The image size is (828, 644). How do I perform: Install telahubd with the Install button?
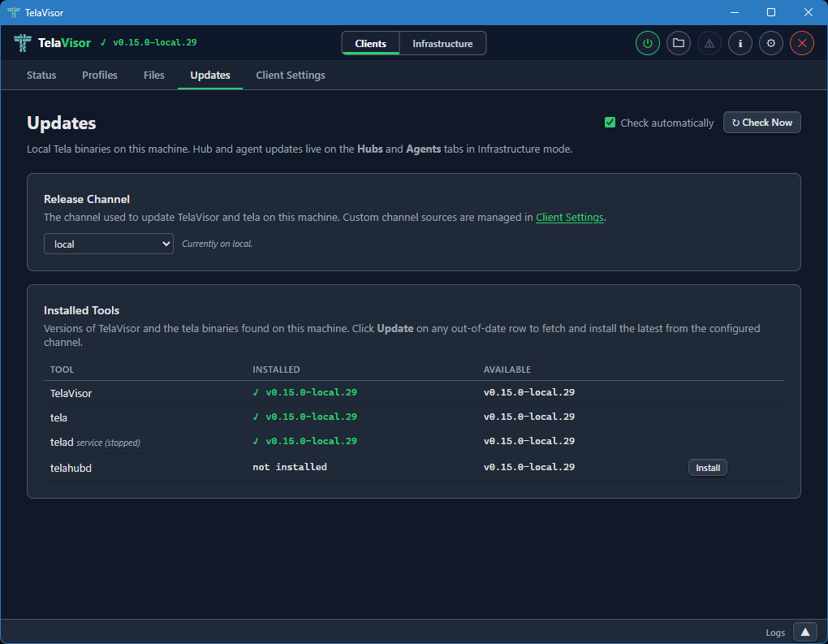708,468
